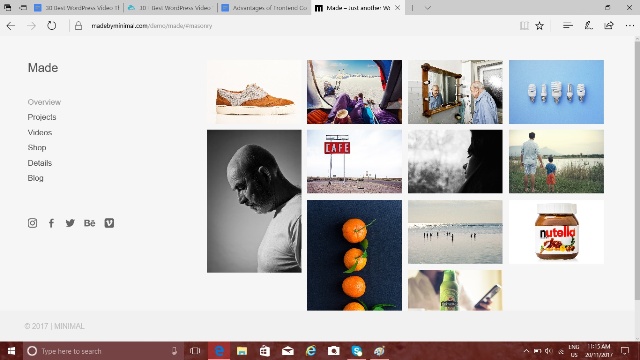The height and width of the screenshot is (360, 640).
Task: Open the Hub favorites list icon
Action: click(x=568, y=26)
